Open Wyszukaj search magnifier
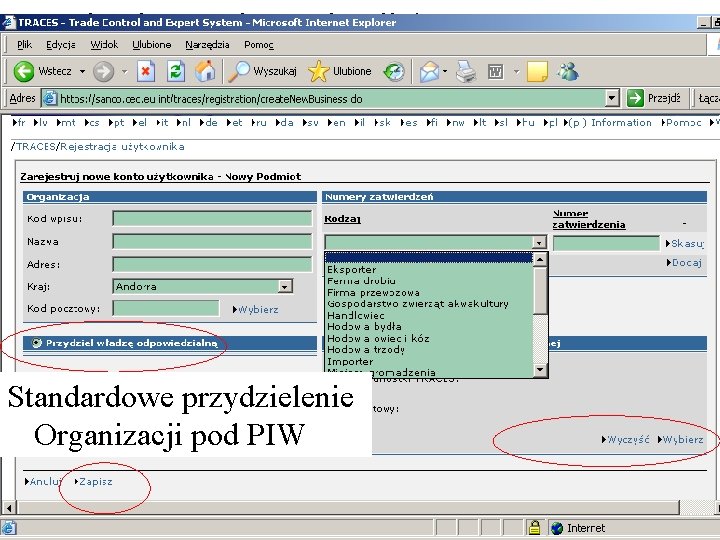720x540 pixels. pyautogui.click(x=239, y=72)
